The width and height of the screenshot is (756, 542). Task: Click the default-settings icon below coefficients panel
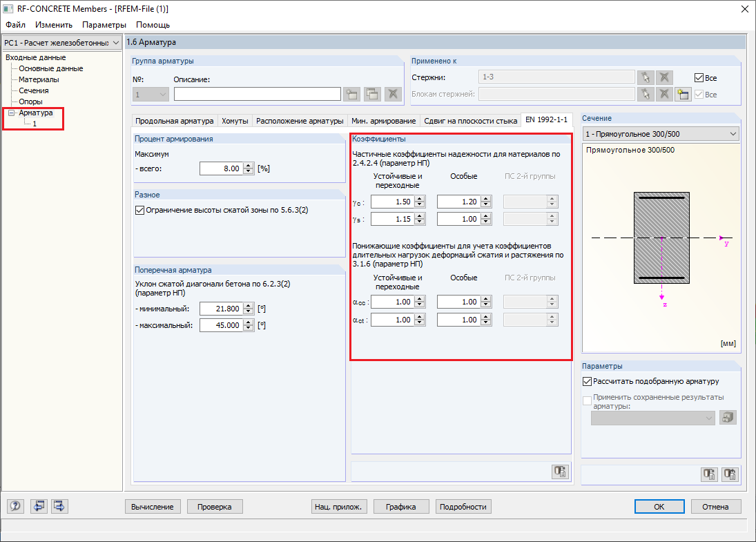pos(560,472)
